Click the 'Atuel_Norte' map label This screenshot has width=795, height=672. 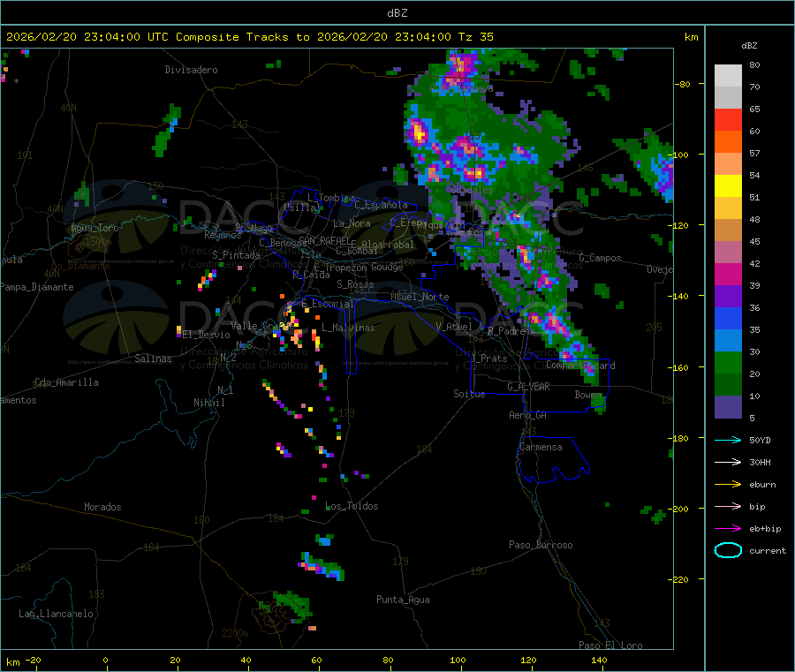(x=420, y=297)
